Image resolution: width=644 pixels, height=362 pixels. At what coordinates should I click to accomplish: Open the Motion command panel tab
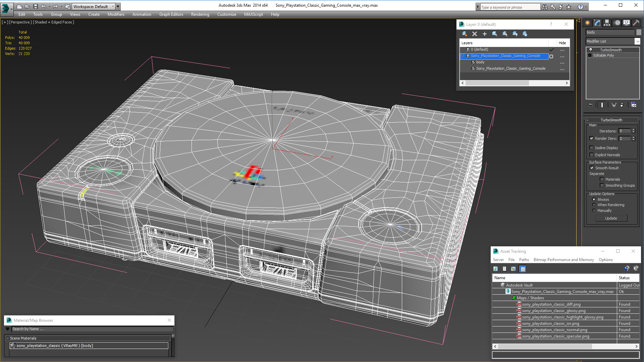617,23
